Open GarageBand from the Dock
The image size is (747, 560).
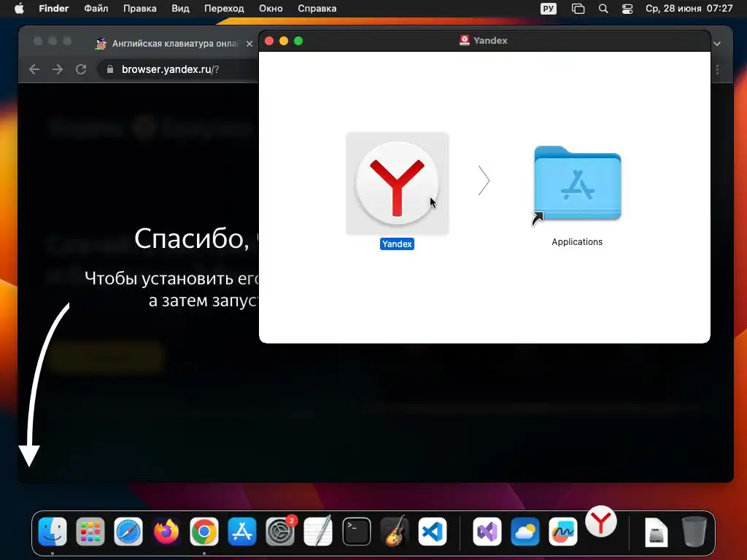coord(395,531)
